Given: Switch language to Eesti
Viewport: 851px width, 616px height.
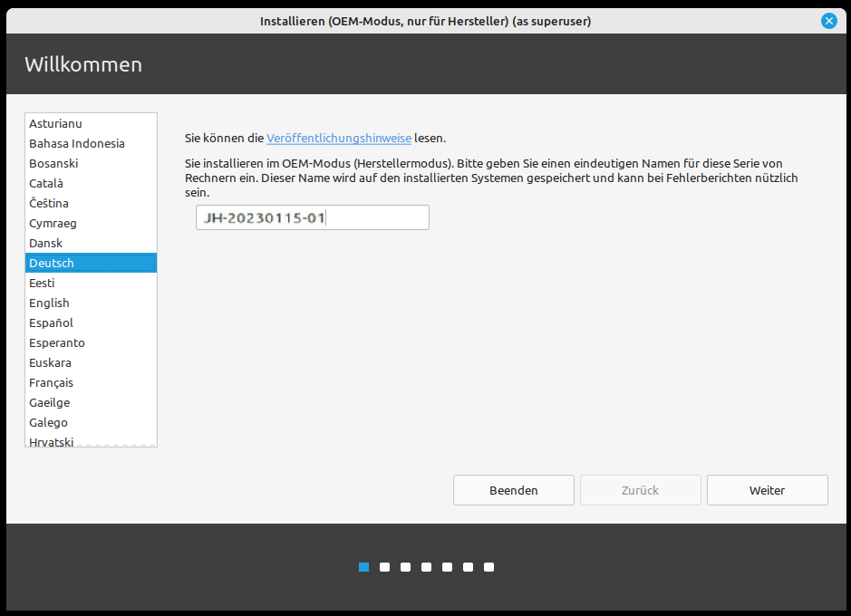Looking at the screenshot, I should [x=42, y=283].
